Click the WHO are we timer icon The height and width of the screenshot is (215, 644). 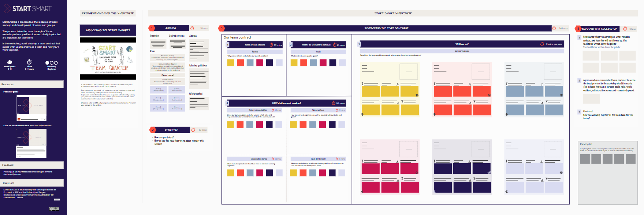tap(542, 44)
